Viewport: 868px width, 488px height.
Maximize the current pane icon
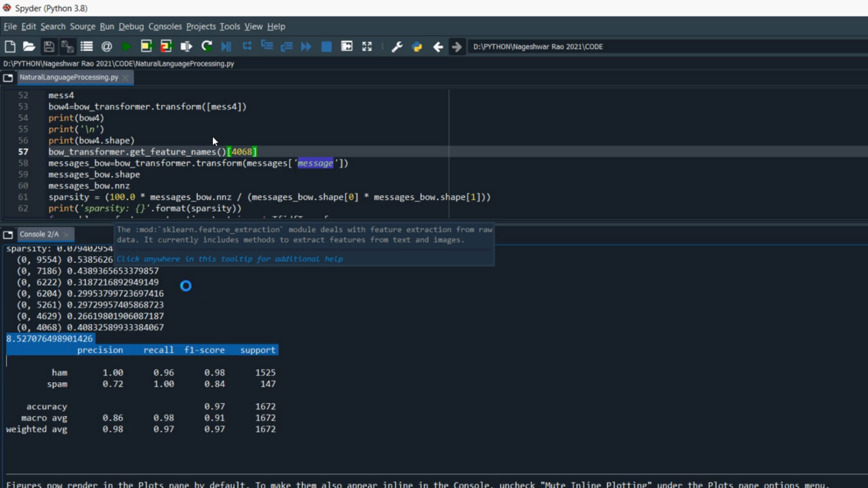347,47
